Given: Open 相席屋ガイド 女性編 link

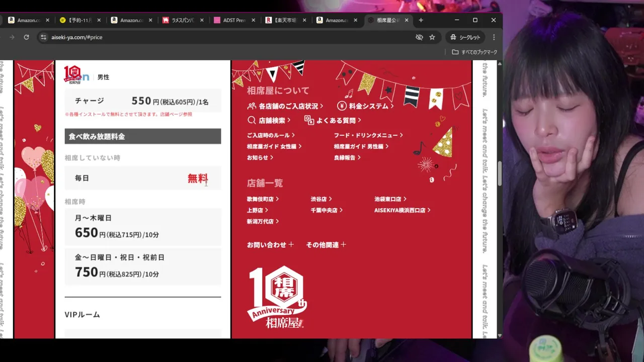Looking at the screenshot, I should [274, 146].
